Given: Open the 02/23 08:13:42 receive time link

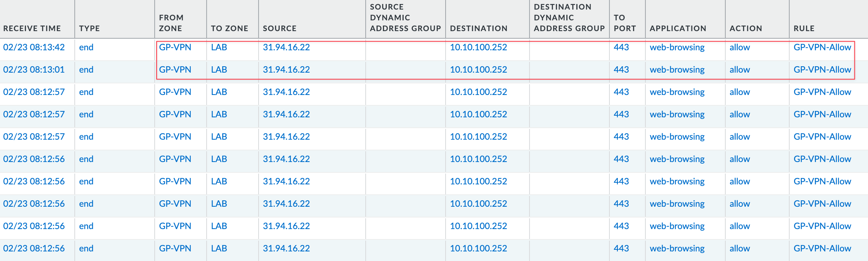Looking at the screenshot, I should (34, 47).
